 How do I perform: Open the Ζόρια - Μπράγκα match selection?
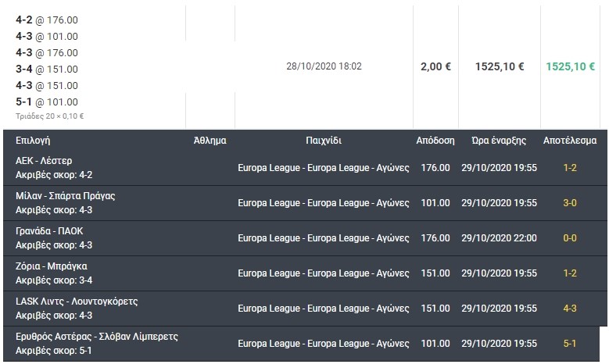[x=52, y=266]
